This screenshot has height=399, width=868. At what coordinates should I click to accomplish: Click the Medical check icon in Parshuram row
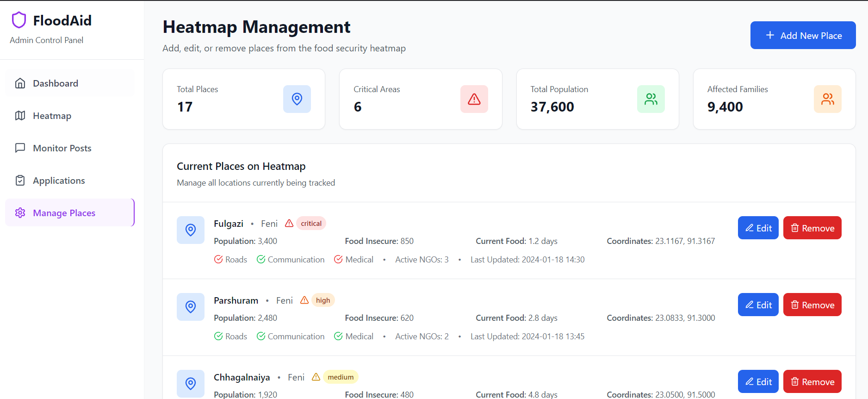click(x=338, y=337)
